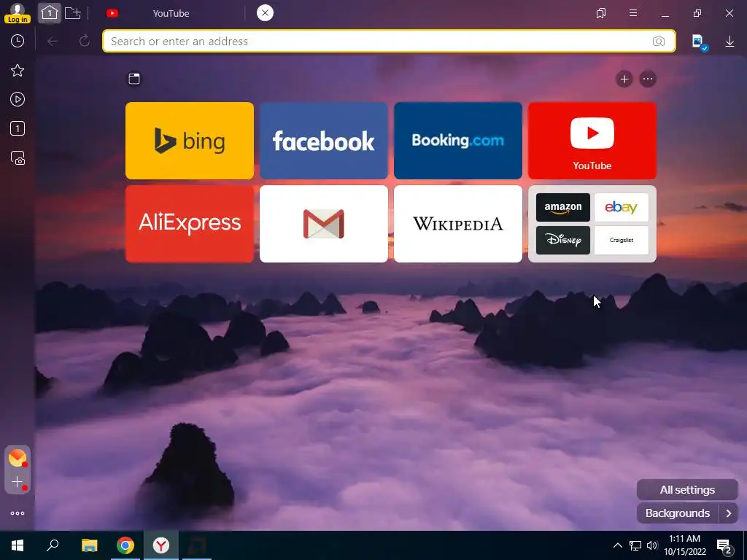
Task: Open the Wikipedia tile
Action: coord(458,224)
